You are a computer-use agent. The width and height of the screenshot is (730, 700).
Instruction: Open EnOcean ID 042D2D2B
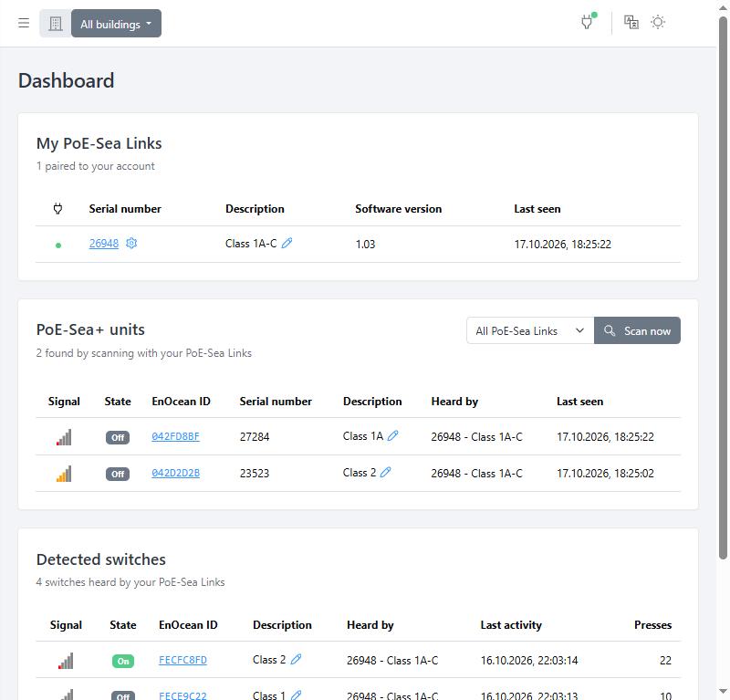click(x=175, y=473)
